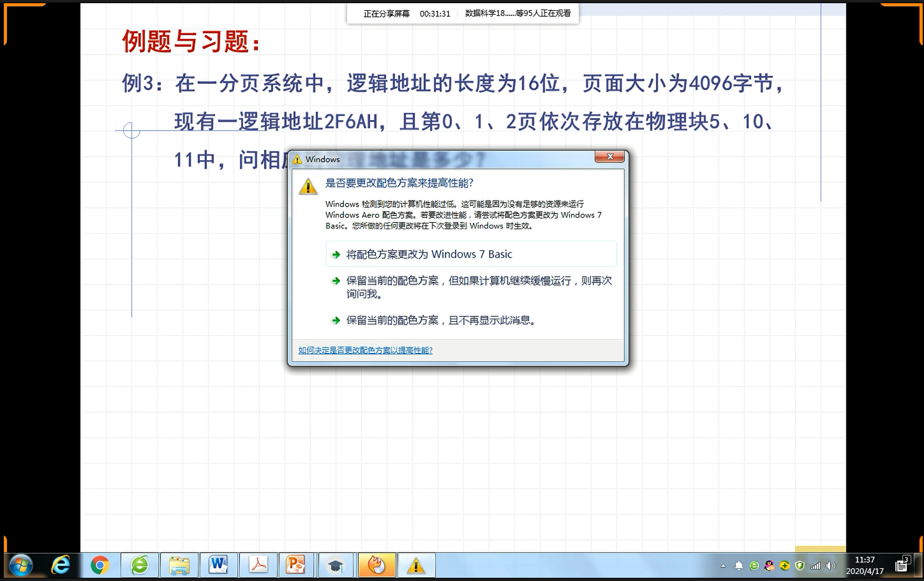The height and width of the screenshot is (581, 924).
Task: Open the green shield security tray icon
Action: (800, 566)
